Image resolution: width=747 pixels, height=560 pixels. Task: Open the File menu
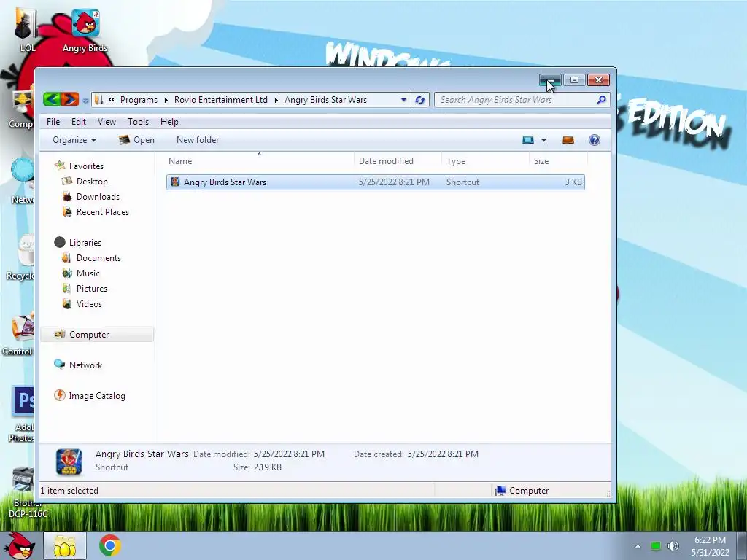click(53, 122)
